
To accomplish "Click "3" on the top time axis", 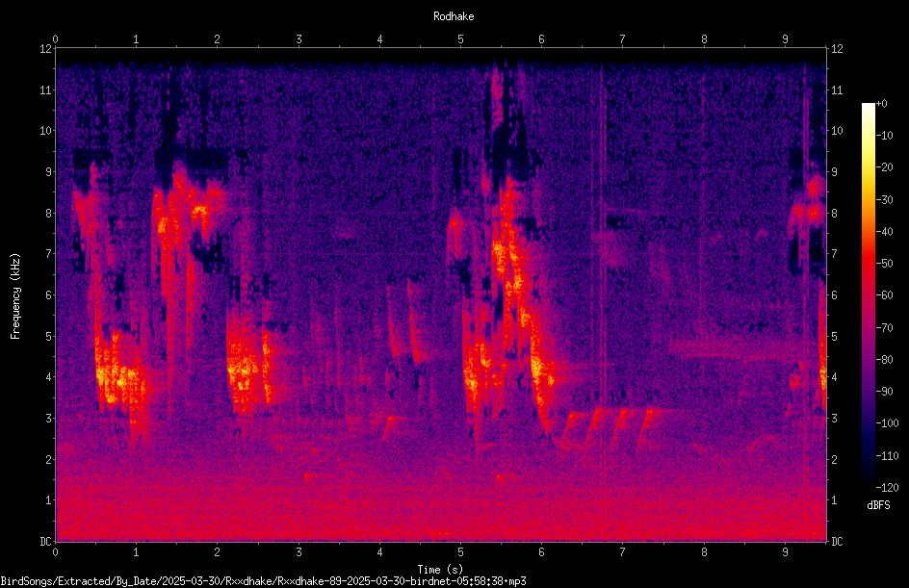I will click(x=299, y=39).
